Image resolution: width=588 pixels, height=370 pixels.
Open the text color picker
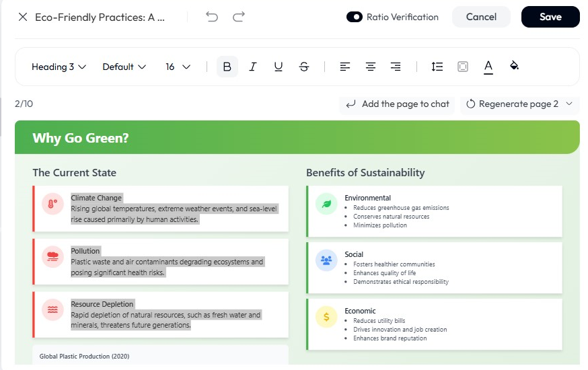click(x=488, y=67)
